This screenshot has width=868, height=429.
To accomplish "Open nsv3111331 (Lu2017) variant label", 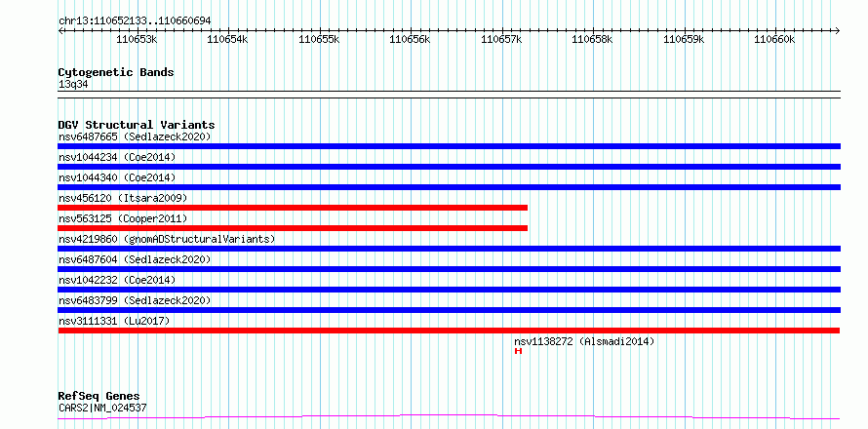I will [114, 321].
